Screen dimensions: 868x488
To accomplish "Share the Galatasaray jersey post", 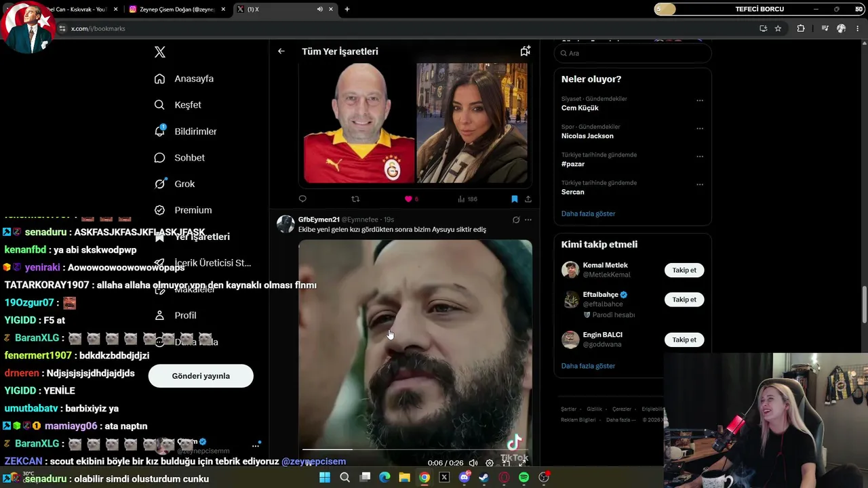I will click(x=528, y=199).
